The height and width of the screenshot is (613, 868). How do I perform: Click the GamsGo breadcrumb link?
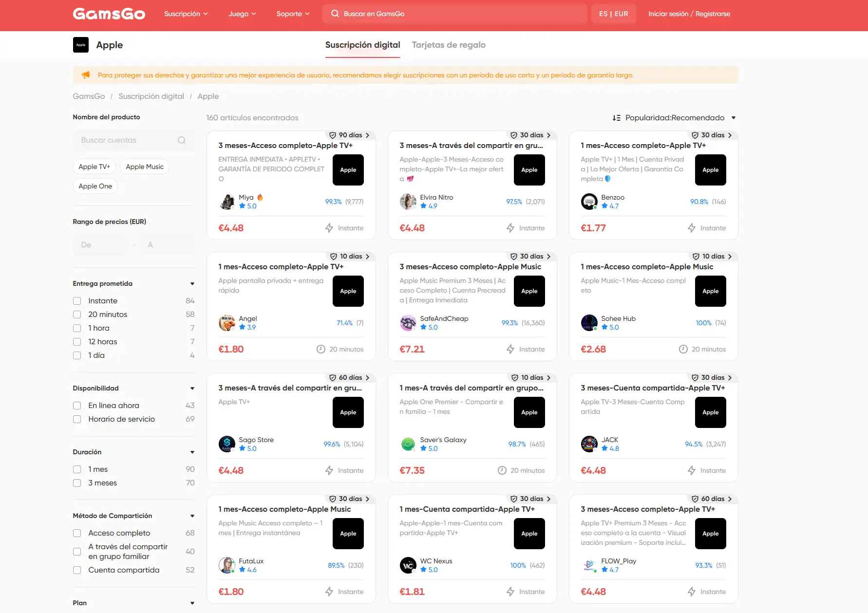89,96
